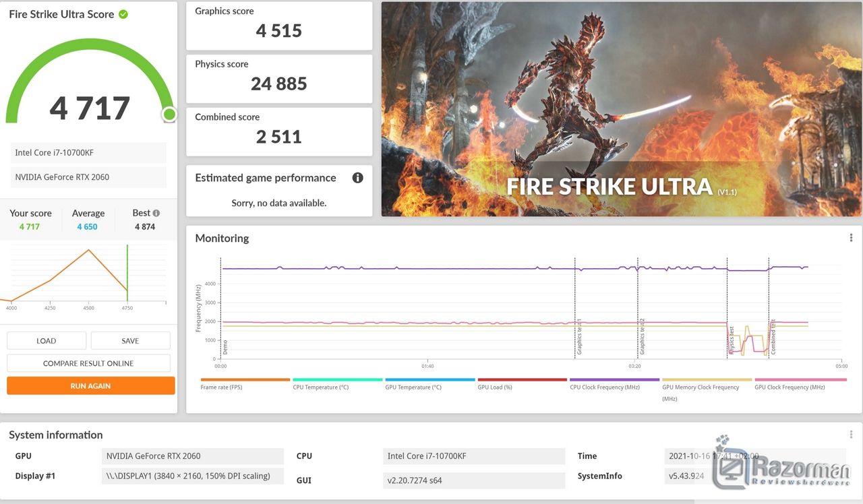Click the Demo marker in the monitoring chart

[225, 347]
